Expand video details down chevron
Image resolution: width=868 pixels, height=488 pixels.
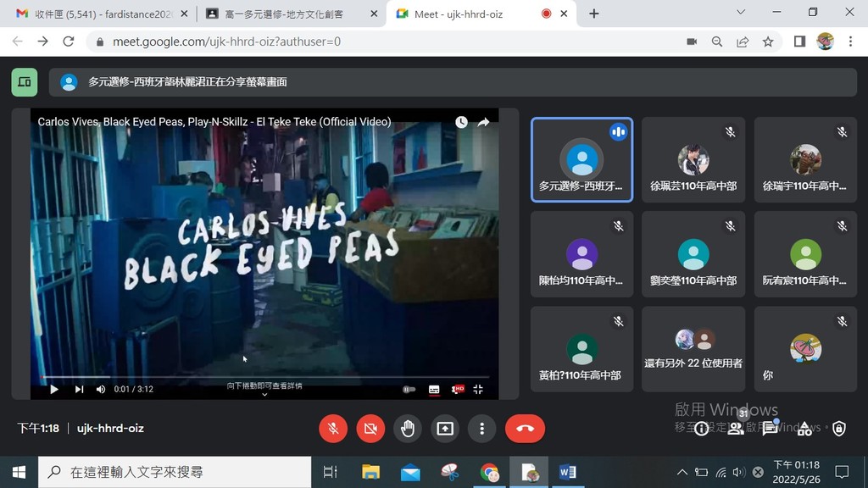click(264, 395)
